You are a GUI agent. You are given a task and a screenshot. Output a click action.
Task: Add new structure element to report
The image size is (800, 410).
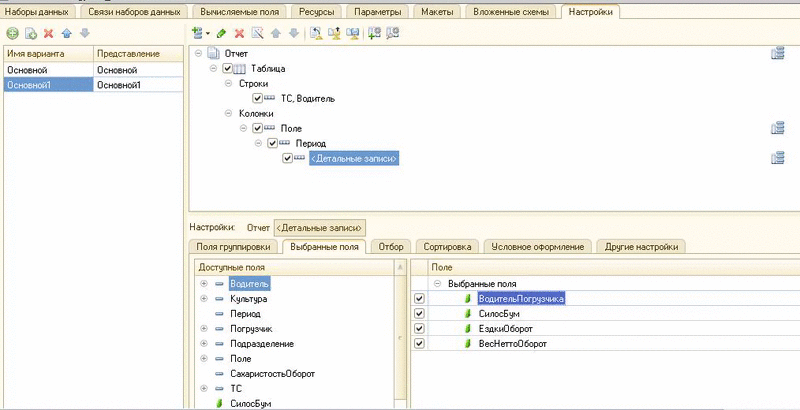pyautogui.click(x=197, y=33)
